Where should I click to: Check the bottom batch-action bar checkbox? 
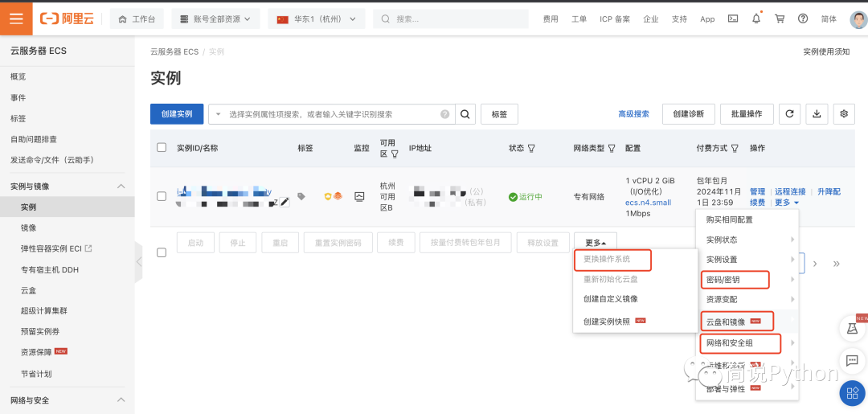162,252
